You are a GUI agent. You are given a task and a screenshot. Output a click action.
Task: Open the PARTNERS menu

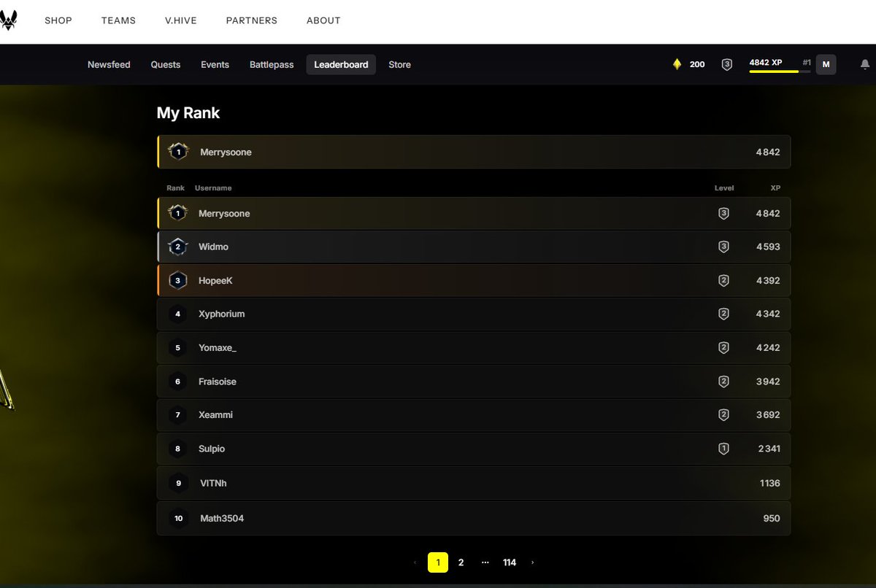252,20
